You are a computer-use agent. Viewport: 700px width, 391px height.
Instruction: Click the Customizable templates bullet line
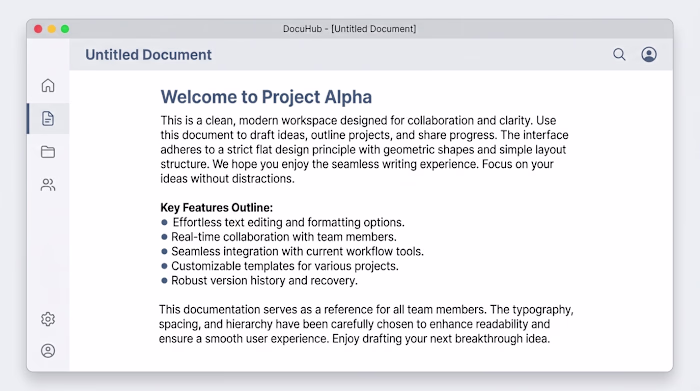click(x=279, y=266)
